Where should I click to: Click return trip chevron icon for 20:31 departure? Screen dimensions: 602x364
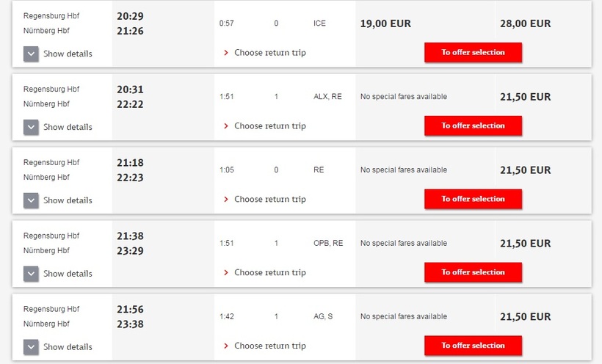pos(226,126)
